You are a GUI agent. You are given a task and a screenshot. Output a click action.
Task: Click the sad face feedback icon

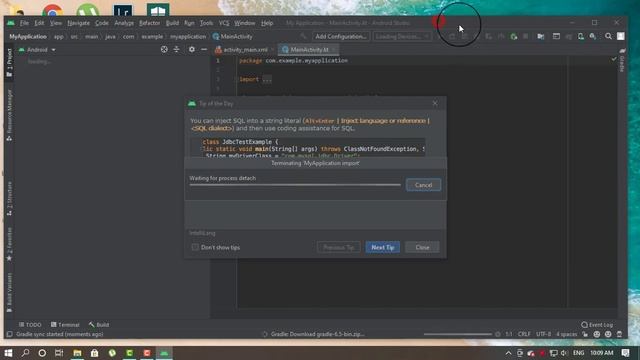[x=608, y=334]
